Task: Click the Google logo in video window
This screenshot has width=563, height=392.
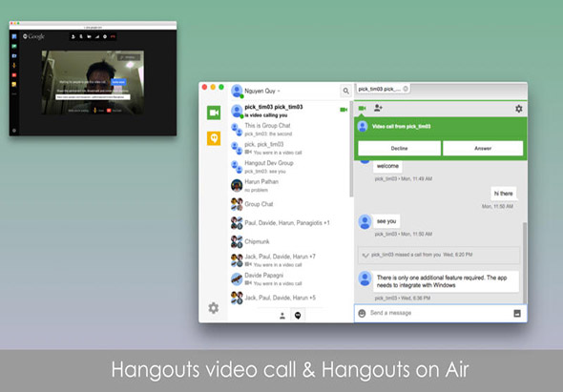Action: click(33, 36)
